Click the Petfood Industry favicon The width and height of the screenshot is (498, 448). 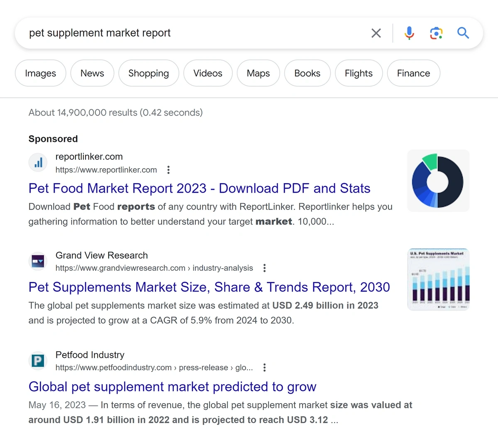click(38, 360)
